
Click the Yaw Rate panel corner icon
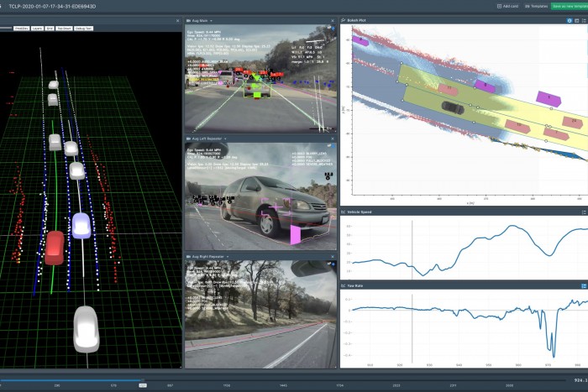(x=584, y=285)
